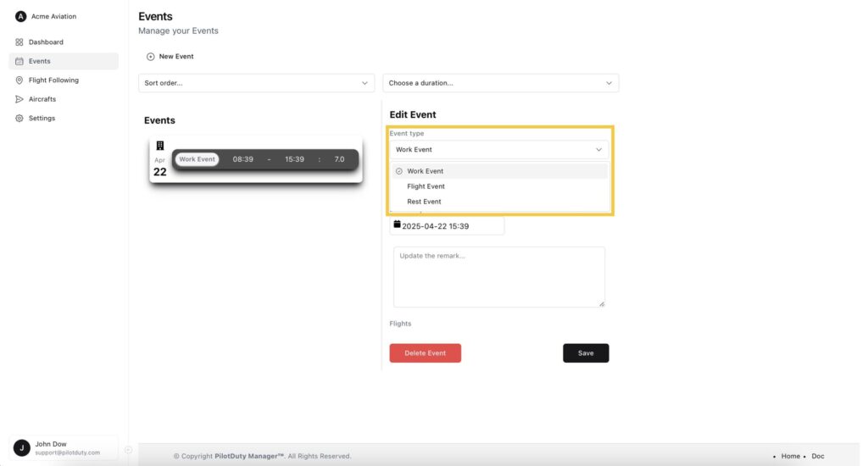
Task: Click the Delete Event button
Action: (426, 353)
